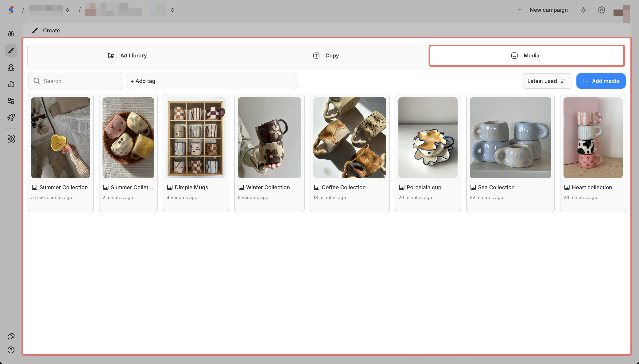Screen dimensions: 639x364
Task: Click the rocket launch sidebar icon
Action: tap(11, 117)
